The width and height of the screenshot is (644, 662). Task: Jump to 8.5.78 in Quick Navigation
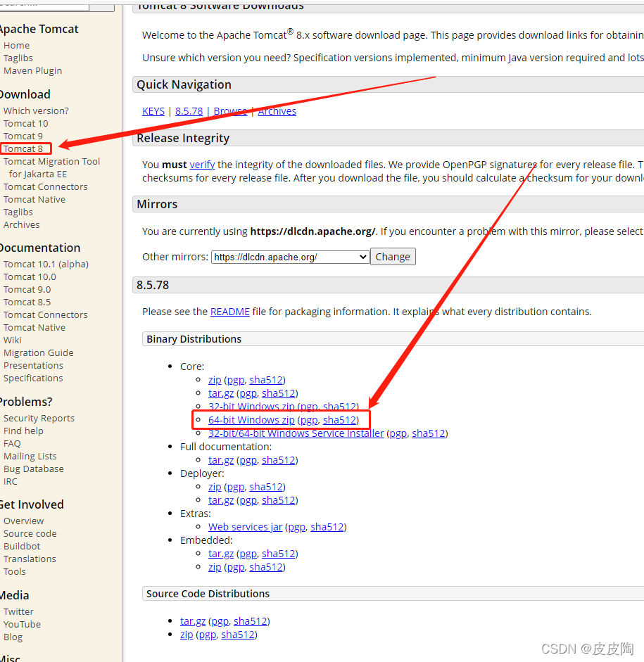(189, 111)
